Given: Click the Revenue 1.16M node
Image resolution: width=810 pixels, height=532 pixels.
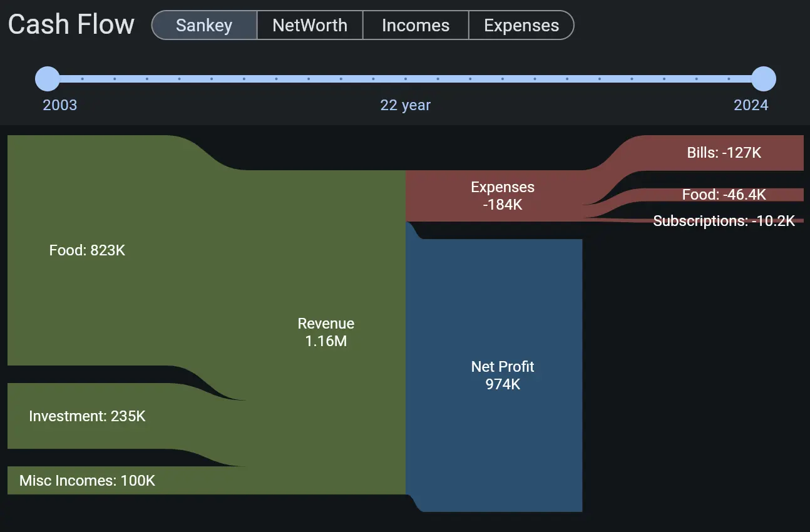Looking at the screenshot, I should pyautogui.click(x=326, y=332).
